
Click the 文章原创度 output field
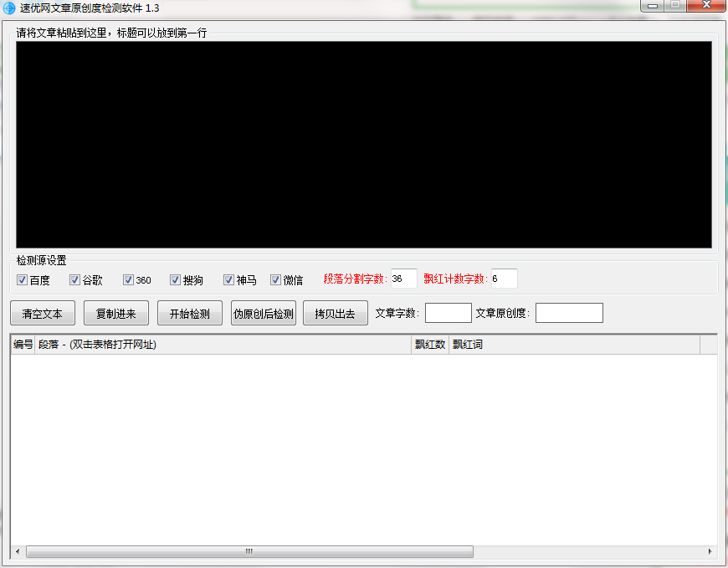click(569, 313)
